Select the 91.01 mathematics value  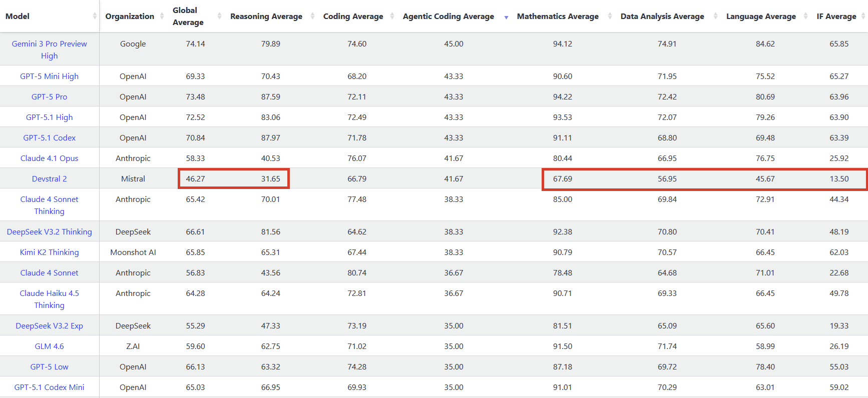point(563,387)
